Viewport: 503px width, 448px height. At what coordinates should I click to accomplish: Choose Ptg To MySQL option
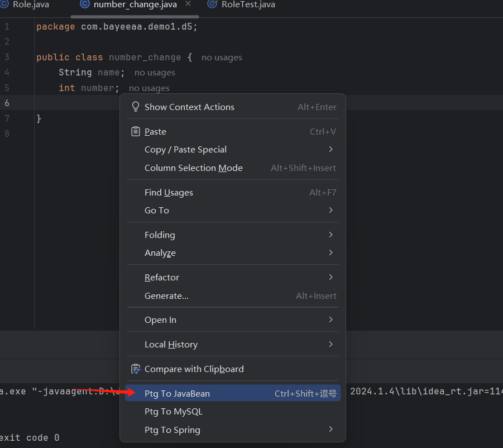(173, 412)
